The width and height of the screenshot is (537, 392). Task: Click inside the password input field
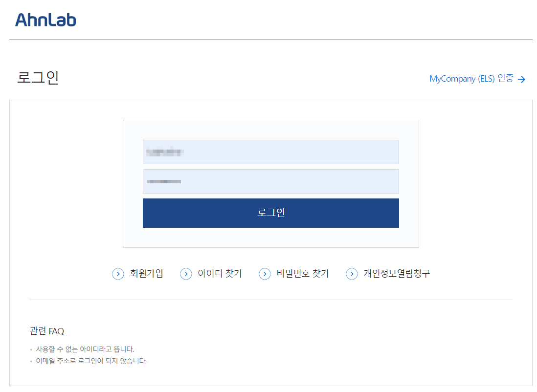click(270, 181)
